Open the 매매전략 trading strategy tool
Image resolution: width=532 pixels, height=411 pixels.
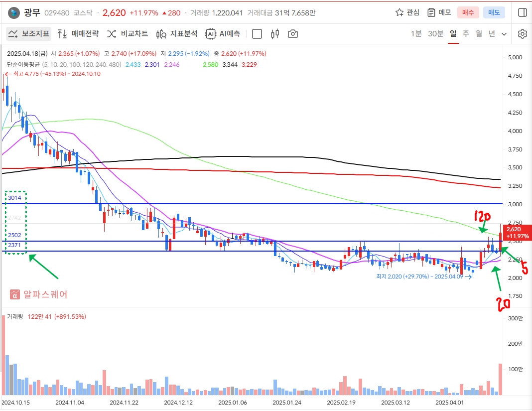(x=78, y=34)
